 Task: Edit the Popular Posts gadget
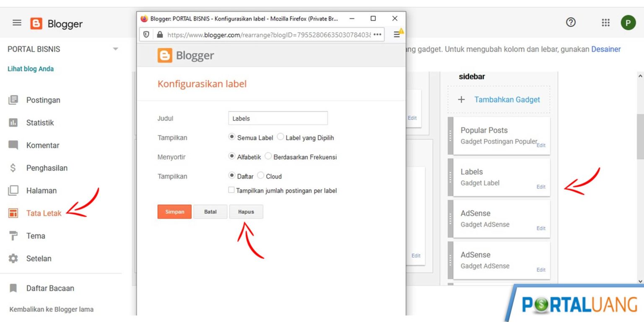[541, 145]
